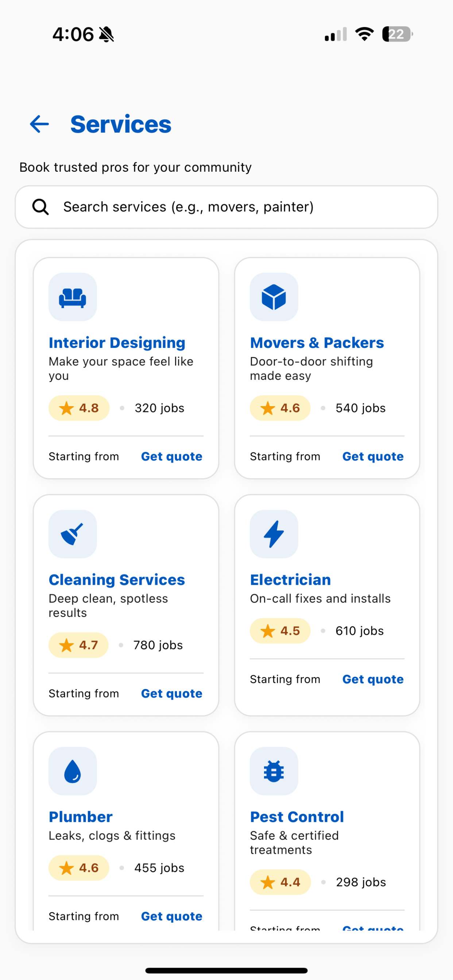Open the Interior Designing service title
The width and height of the screenshot is (453, 980).
[x=117, y=343]
